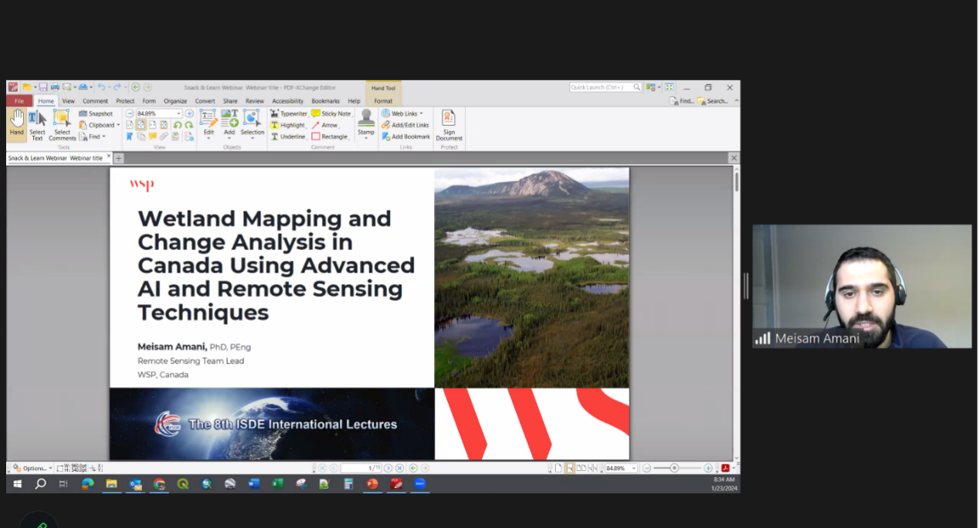This screenshot has width=980, height=528.
Task: Click the zoom out minus at status bar
Action: [647, 468]
